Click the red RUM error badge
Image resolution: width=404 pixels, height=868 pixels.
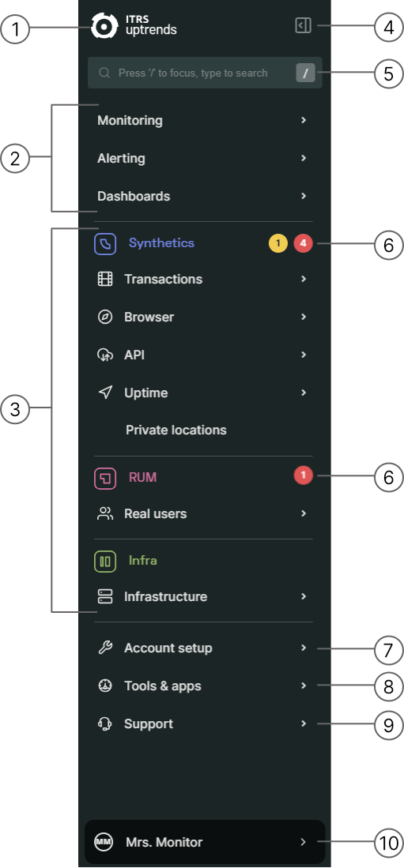click(303, 475)
